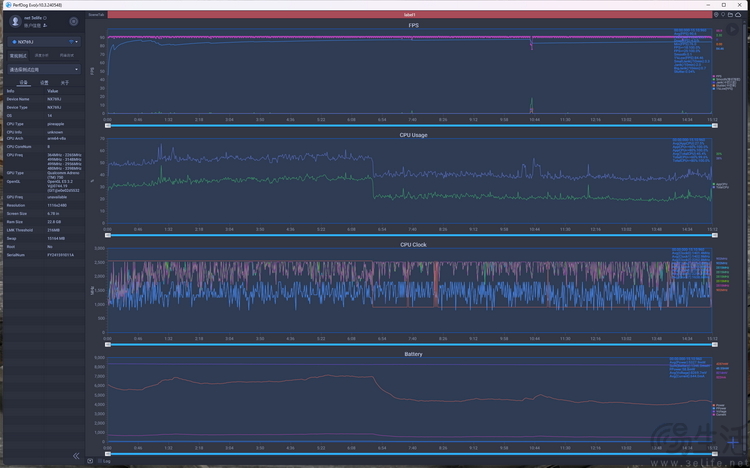
Task: Click the round play button near FPS chart
Action: [x=732, y=29]
